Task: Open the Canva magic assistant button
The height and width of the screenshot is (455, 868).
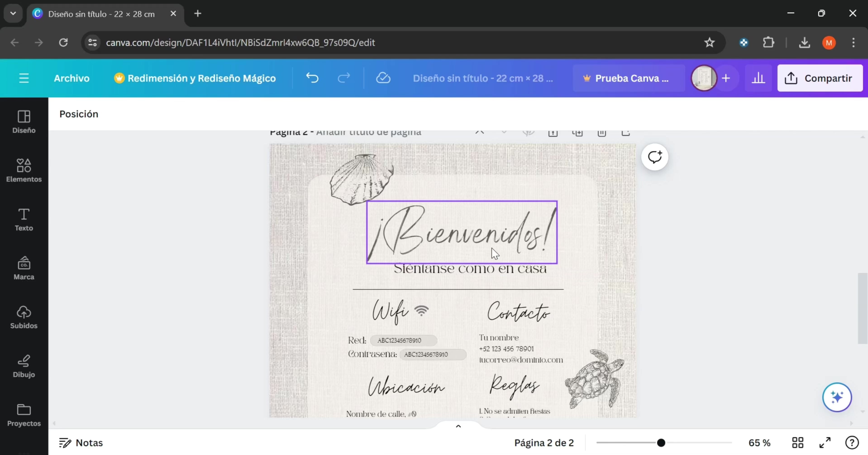Action: [x=837, y=397]
